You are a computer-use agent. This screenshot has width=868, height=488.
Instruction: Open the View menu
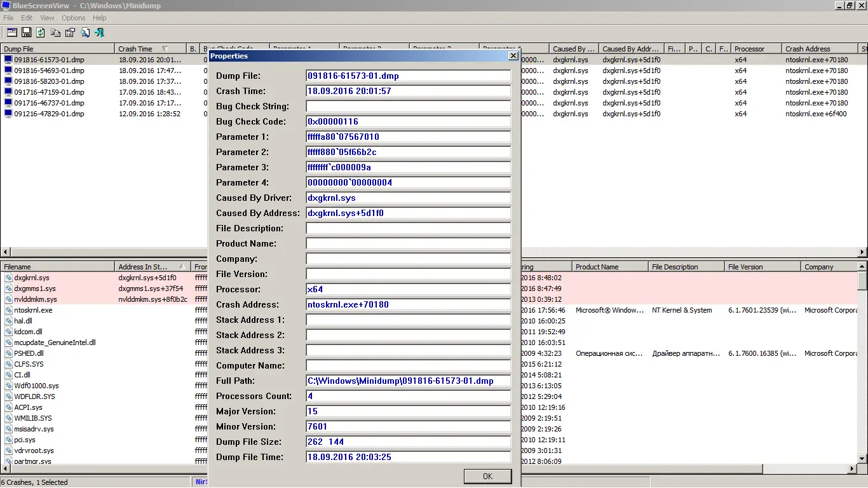coord(47,18)
